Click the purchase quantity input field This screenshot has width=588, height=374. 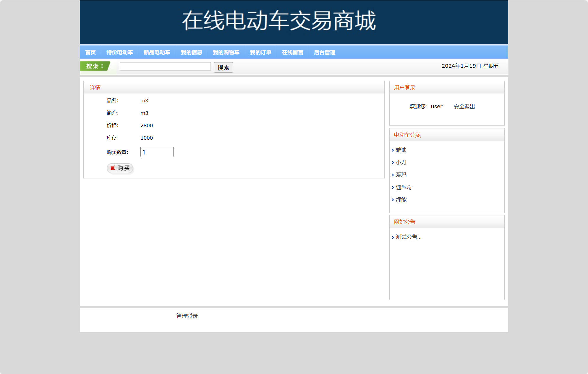pos(157,152)
